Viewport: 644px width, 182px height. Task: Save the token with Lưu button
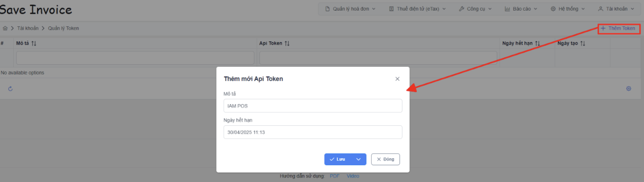[338, 159]
